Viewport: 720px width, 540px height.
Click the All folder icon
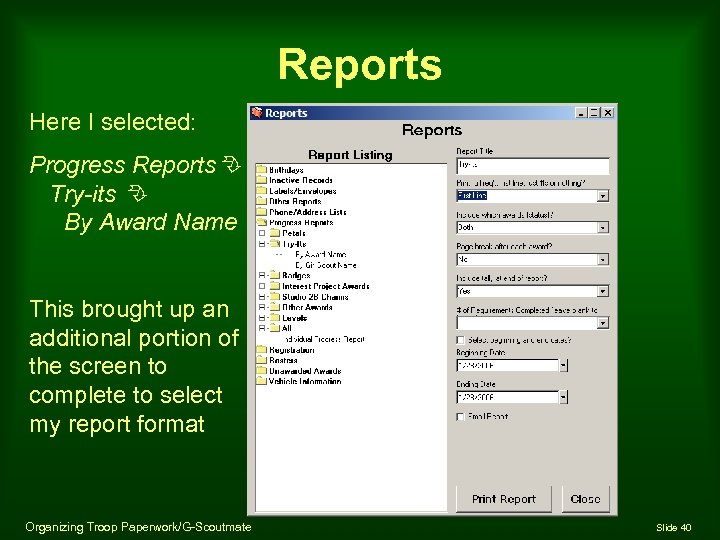click(275, 328)
